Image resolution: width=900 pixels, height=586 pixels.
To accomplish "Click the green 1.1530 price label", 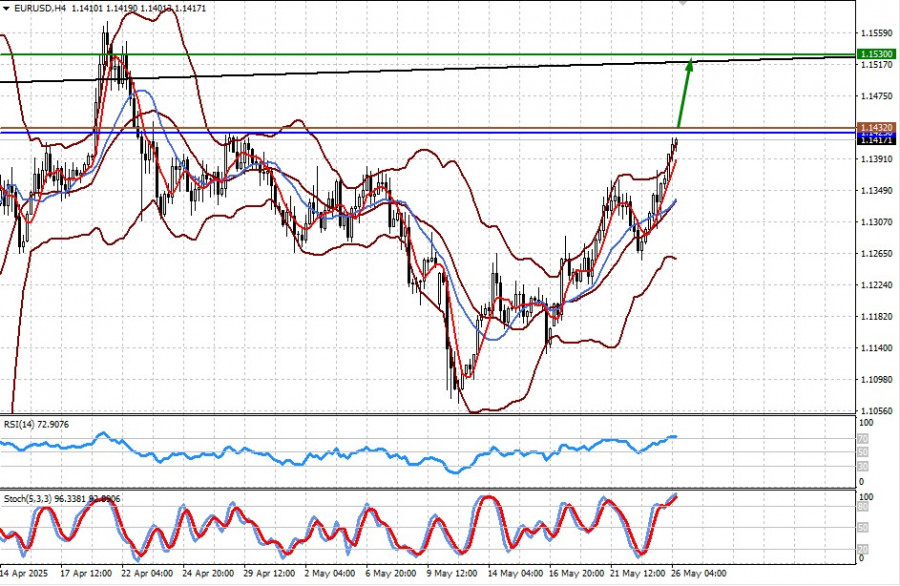I will (875, 54).
